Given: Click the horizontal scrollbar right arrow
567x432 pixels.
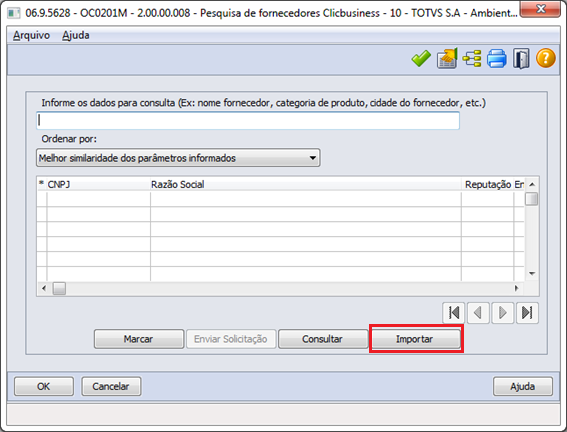Looking at the screenshot, I should coord(517,288).
